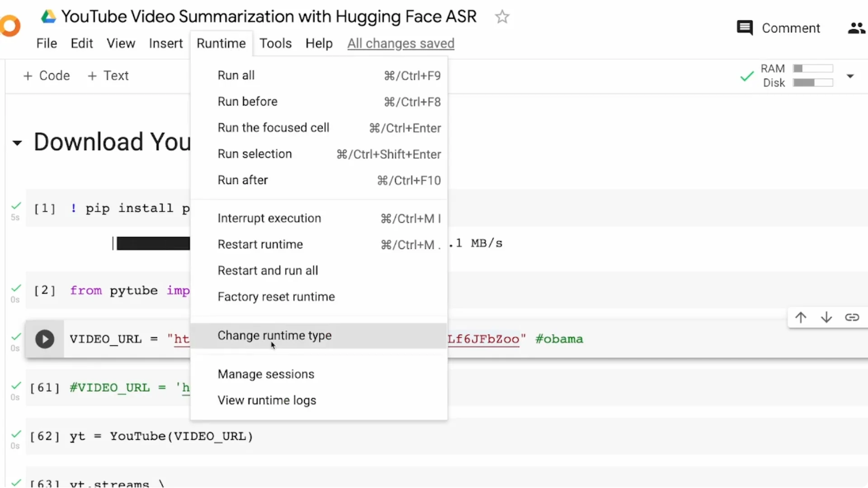Star the notebook as a favorite
The width and height of the screenshot is (868, 488).
(502, 17)
